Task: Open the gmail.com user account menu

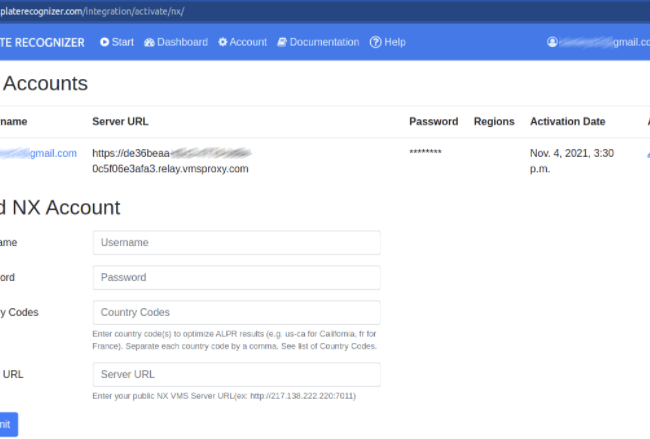Action: [599, 42]
